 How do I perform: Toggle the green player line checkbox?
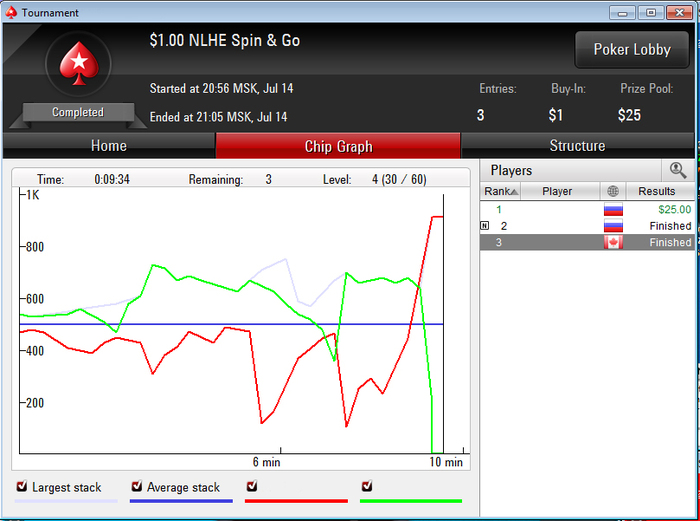coord(367,486)
